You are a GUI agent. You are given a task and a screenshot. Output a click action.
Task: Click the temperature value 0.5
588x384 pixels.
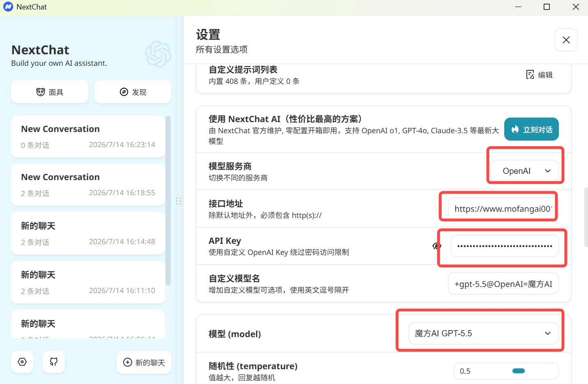click(465, 371)
